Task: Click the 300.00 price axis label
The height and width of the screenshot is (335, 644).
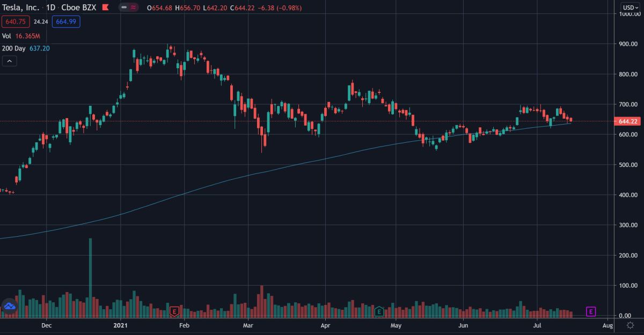Action: 628,225
